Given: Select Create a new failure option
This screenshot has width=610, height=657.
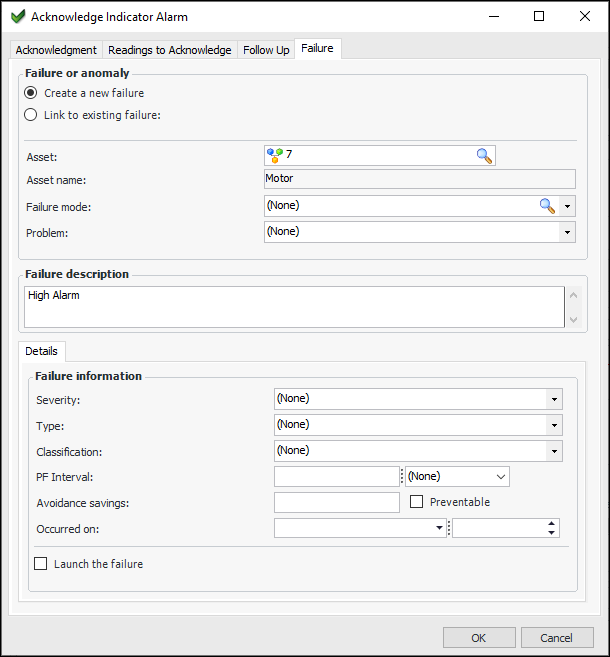Looking at the screenshot, I should [31, 93].
